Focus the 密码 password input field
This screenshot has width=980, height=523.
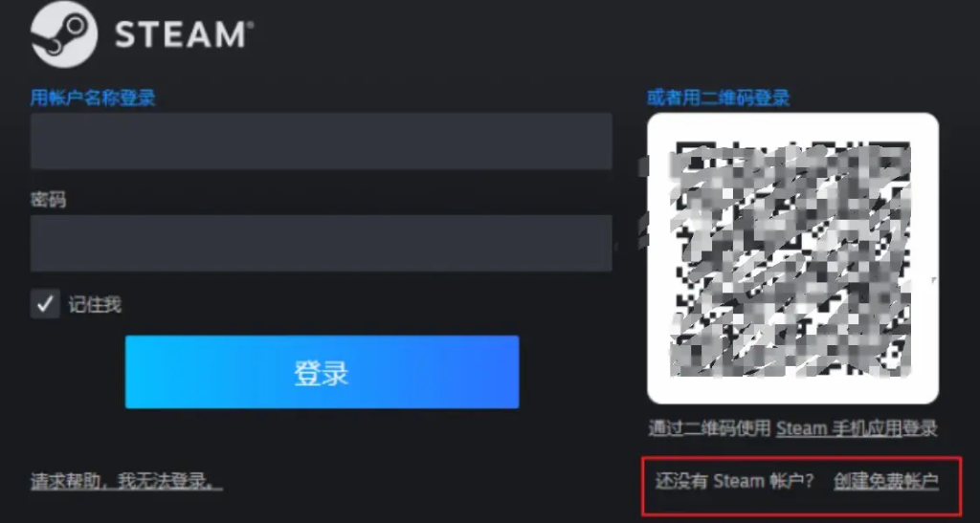point(322,244)
